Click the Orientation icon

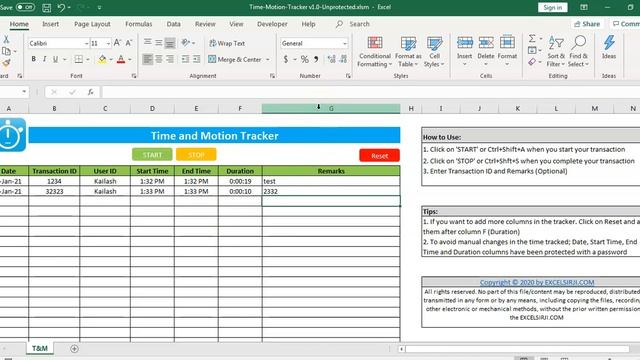[185, 42]
